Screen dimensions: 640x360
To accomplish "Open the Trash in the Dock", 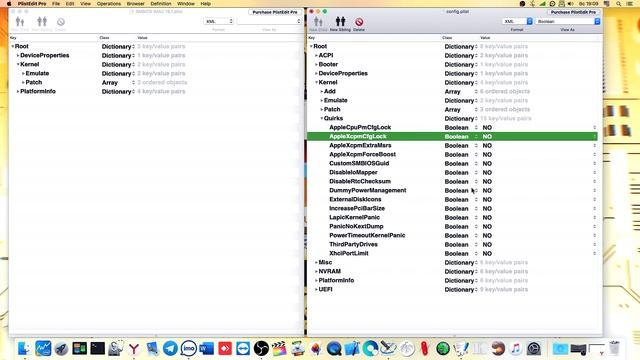I will pyautogui.click(x=614, y=348).
